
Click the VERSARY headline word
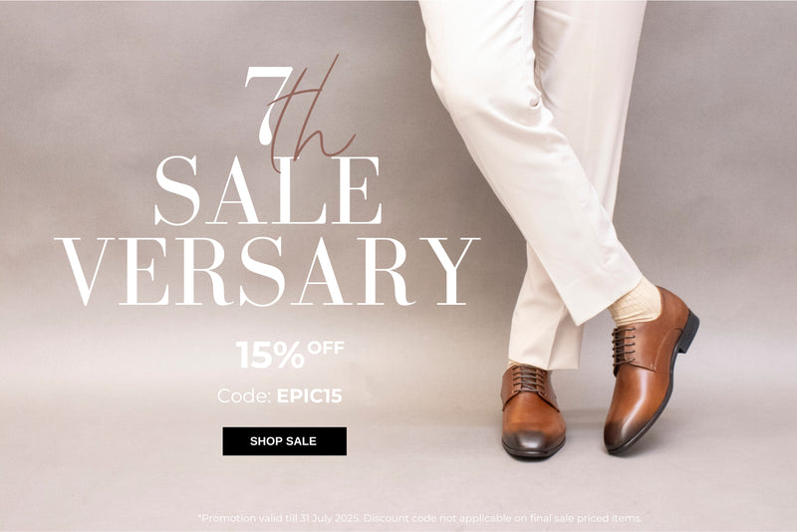tap(267, 271)
